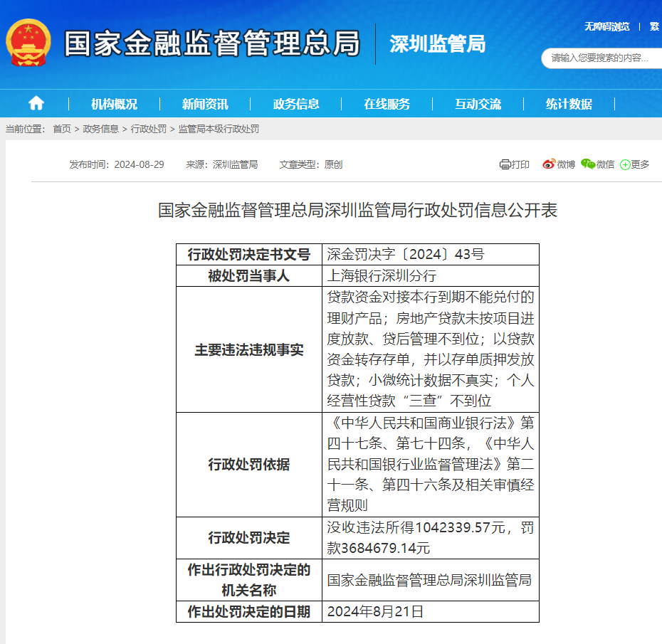Open 统计数据 menu
662x644 pixels.
point(569,104)
